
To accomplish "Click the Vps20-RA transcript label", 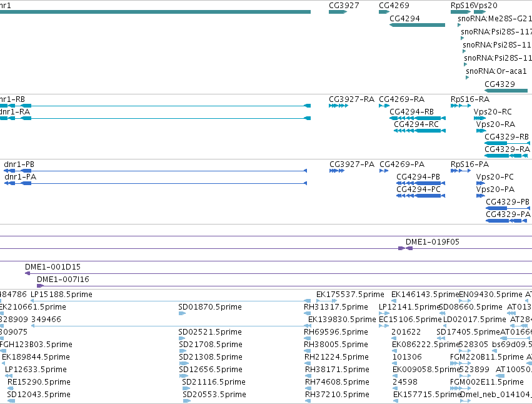I will (495, 124).
